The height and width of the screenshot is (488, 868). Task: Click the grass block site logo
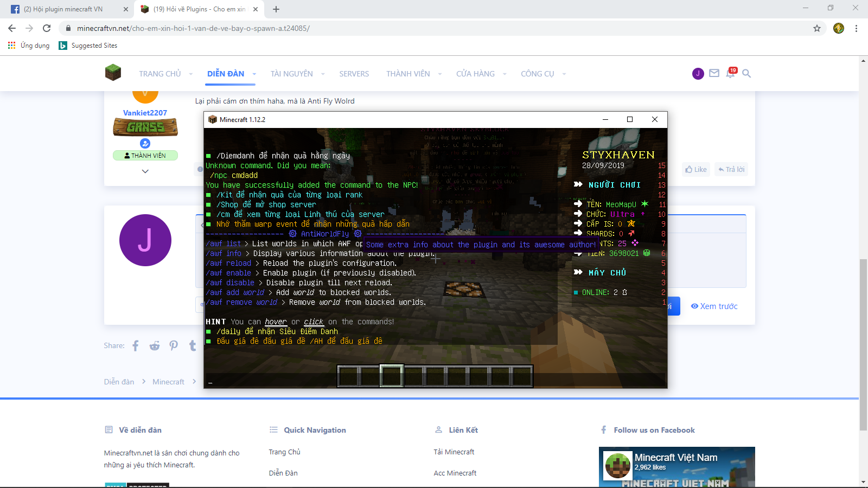coord(113,73)
